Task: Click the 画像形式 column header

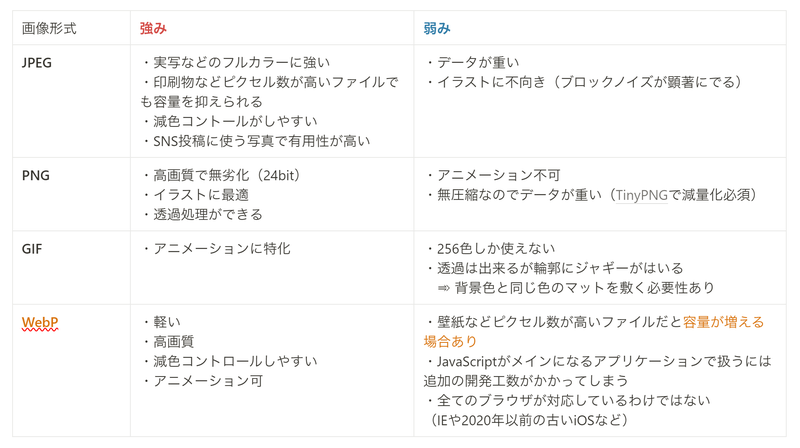Action: tap(49, 29)
